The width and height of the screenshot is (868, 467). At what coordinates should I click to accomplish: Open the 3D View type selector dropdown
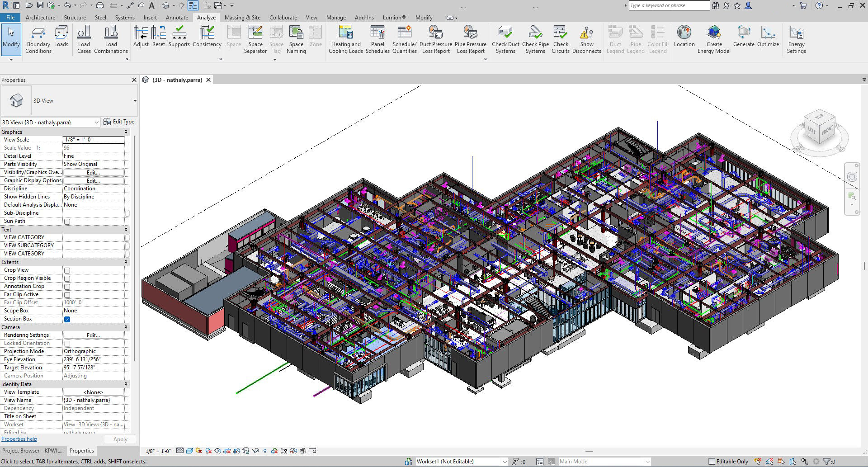click(x=135, y=101)
